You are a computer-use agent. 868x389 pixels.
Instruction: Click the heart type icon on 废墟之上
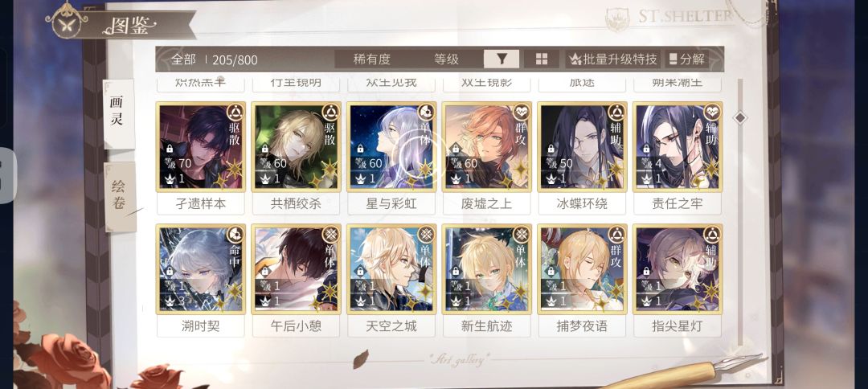(520, 113)
